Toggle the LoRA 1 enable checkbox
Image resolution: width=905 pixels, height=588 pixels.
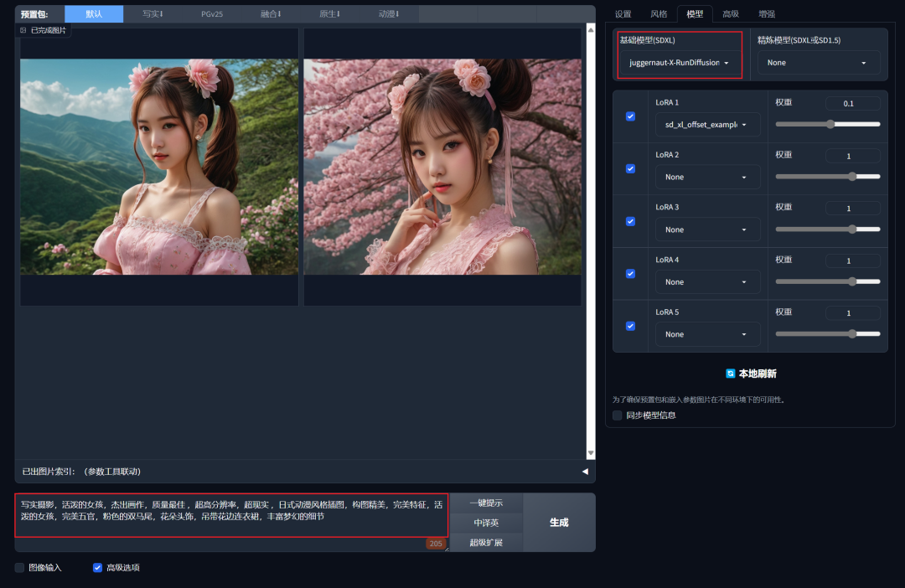630,116
